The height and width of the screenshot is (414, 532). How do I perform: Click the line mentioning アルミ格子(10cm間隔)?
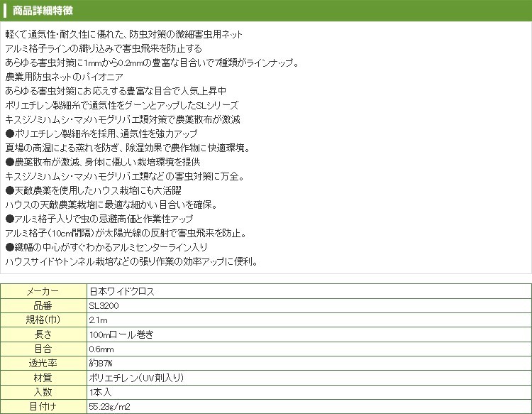tap(126, 234)
